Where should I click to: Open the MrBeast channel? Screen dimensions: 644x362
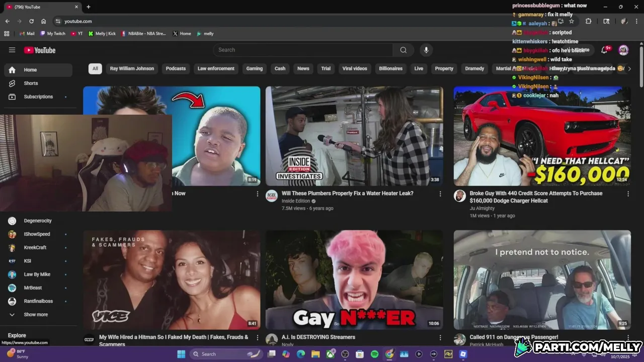(38, 288)
